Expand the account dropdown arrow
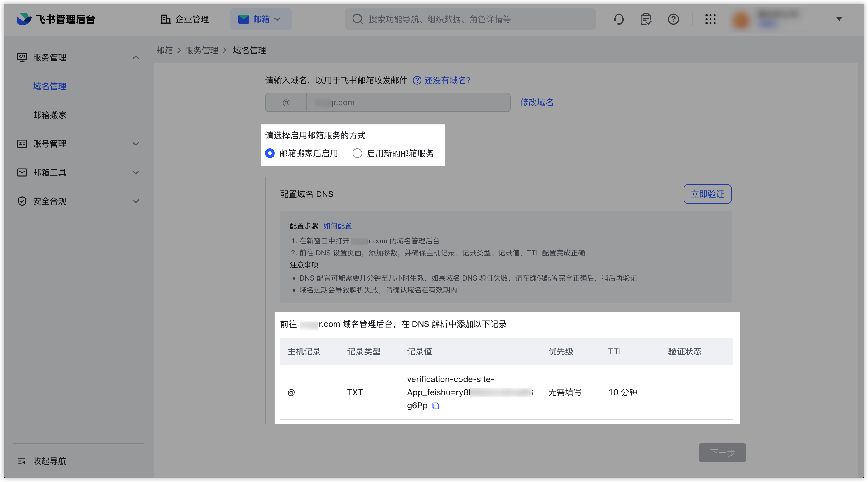Viewport: 868px width, 482px height. (839, 19)
